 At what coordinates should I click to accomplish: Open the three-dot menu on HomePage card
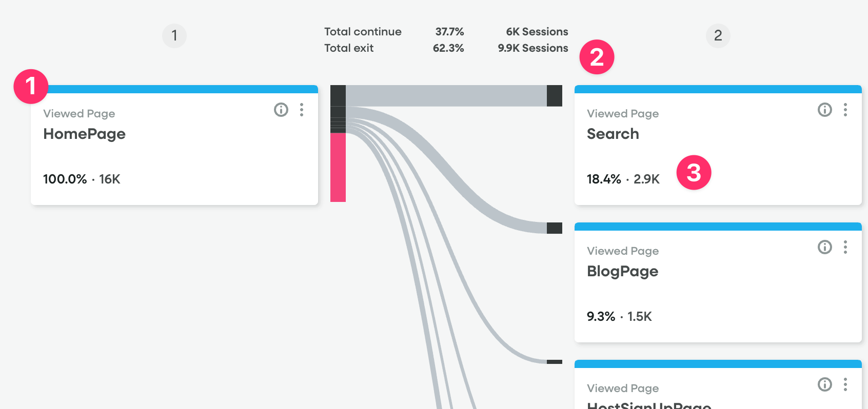(x=302, y=110)
